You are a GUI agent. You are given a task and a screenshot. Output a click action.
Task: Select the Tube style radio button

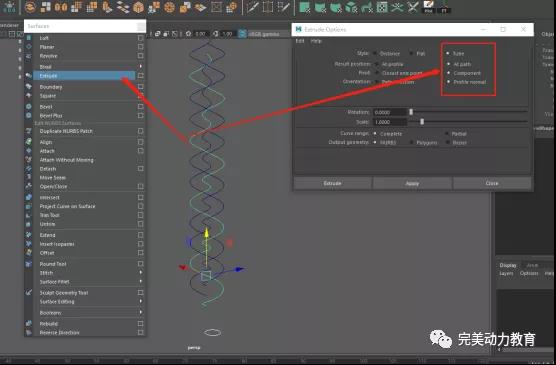tap(448, 53)
